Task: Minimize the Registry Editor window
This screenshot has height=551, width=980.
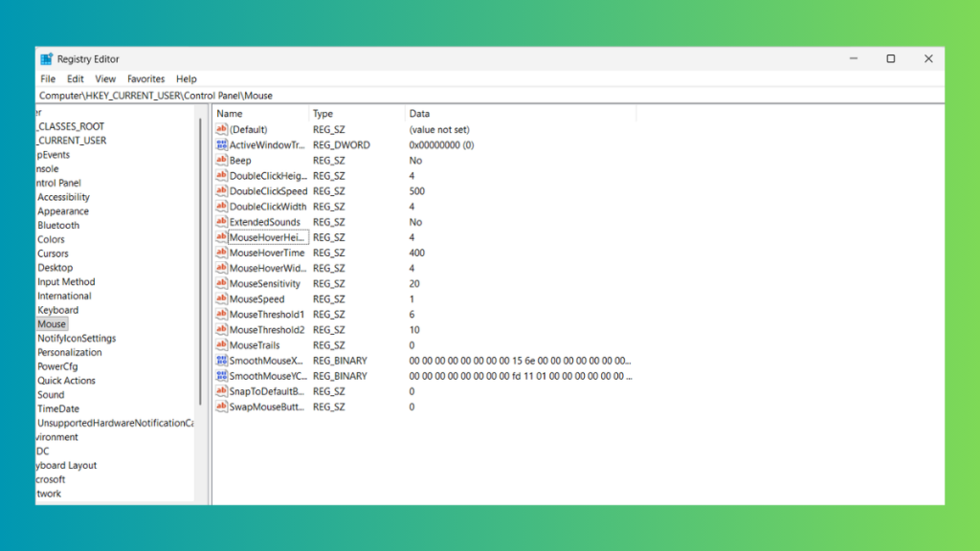Action: pos(853,58)
